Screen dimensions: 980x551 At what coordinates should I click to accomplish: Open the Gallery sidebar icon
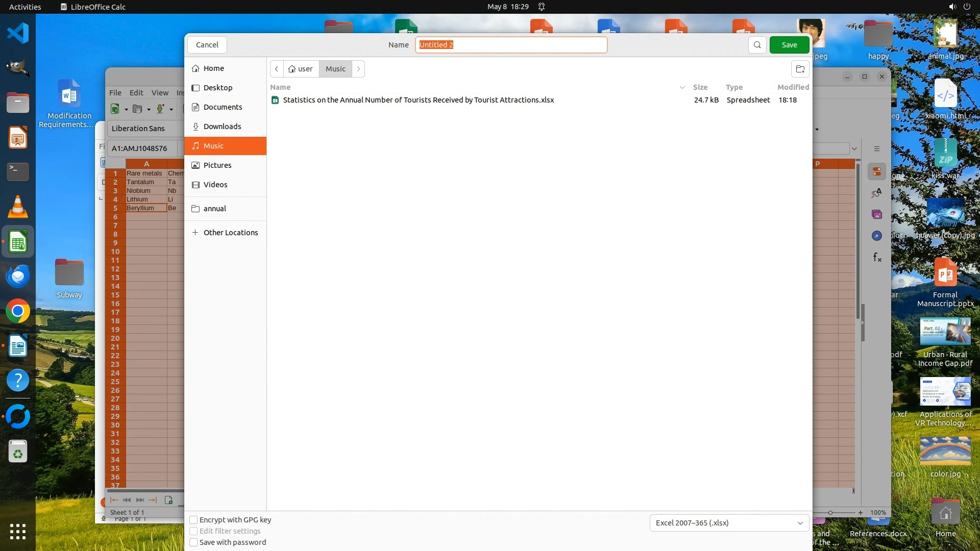877,214
